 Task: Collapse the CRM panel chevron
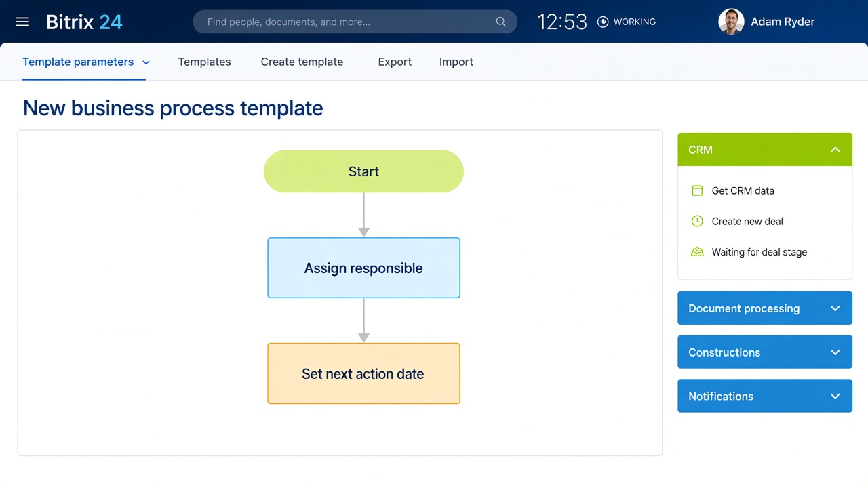coord(835,150)
